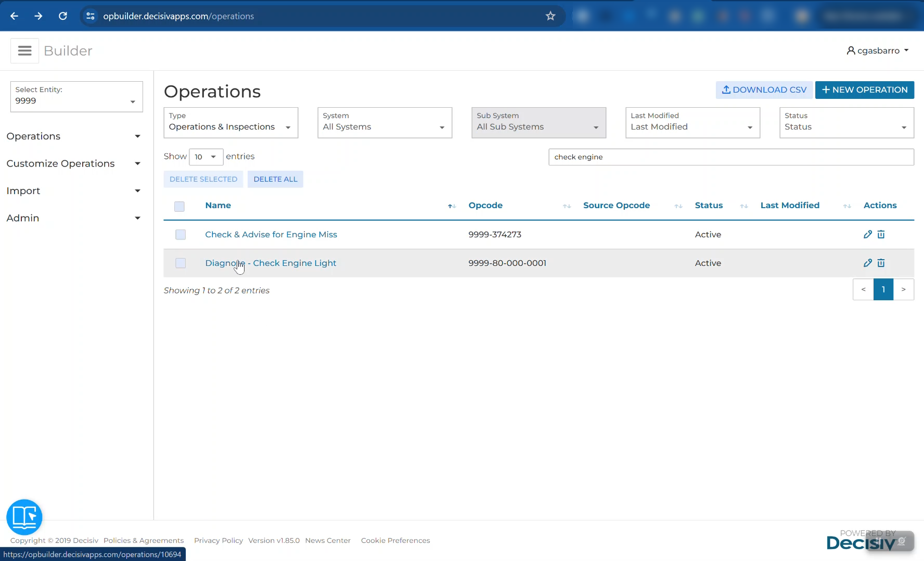Select page 1 in pagination
924x561 pixels.
point(883,289)
